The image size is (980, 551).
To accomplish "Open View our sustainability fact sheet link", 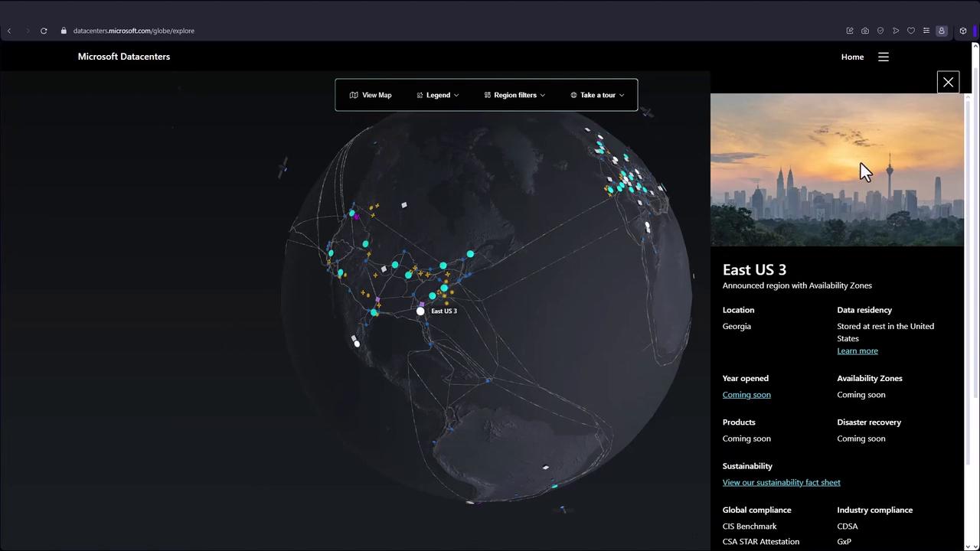I will 781,482.
